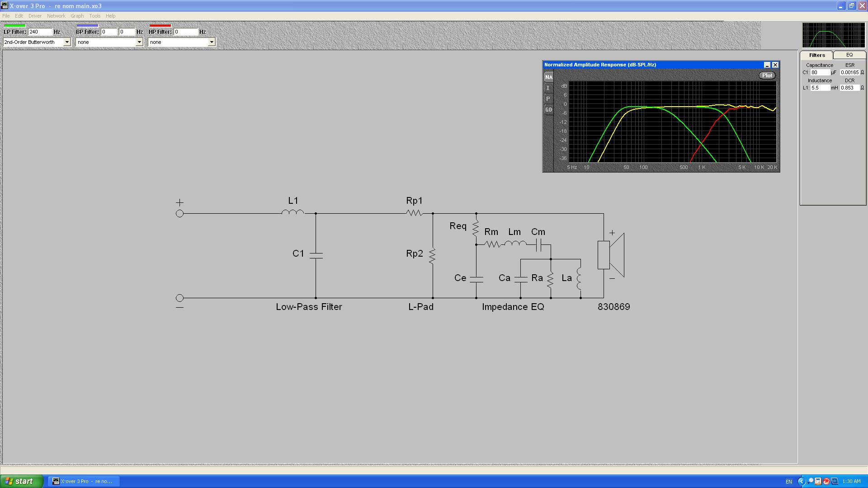Click the L-Pad label
868x488 pixels.
[421, 307]
